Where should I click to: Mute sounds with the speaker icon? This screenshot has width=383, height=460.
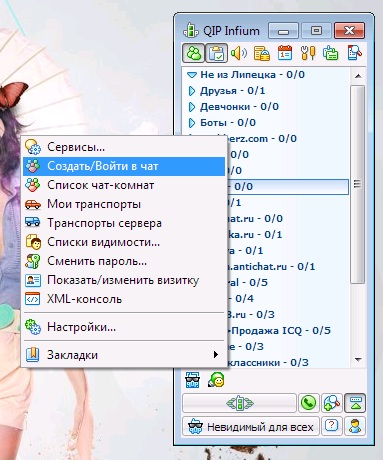click(239, 53)
